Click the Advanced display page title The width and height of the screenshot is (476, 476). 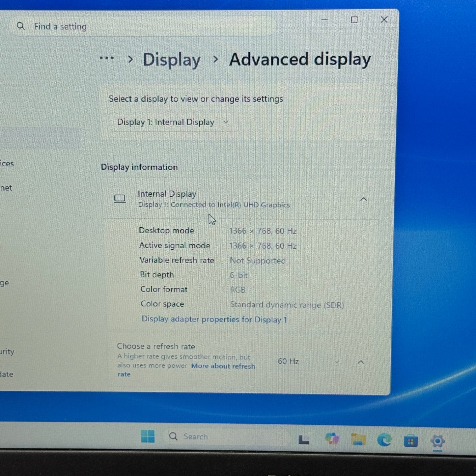click(300, 60)
